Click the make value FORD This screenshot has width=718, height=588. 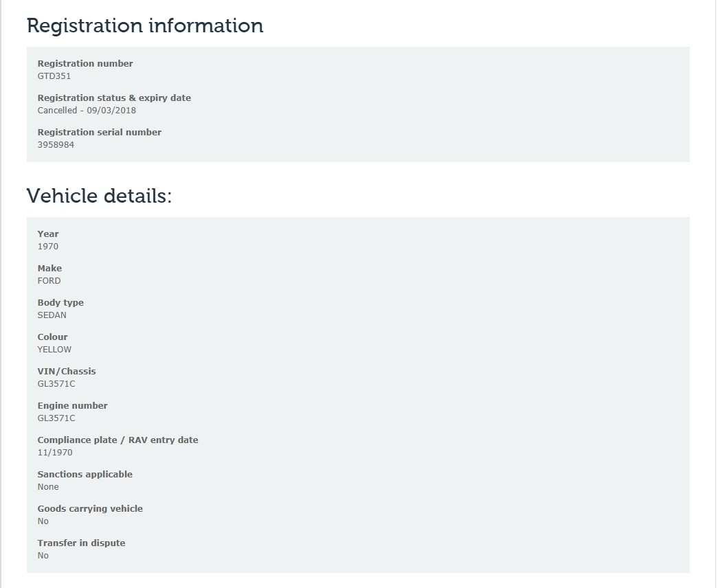point(49,281)
